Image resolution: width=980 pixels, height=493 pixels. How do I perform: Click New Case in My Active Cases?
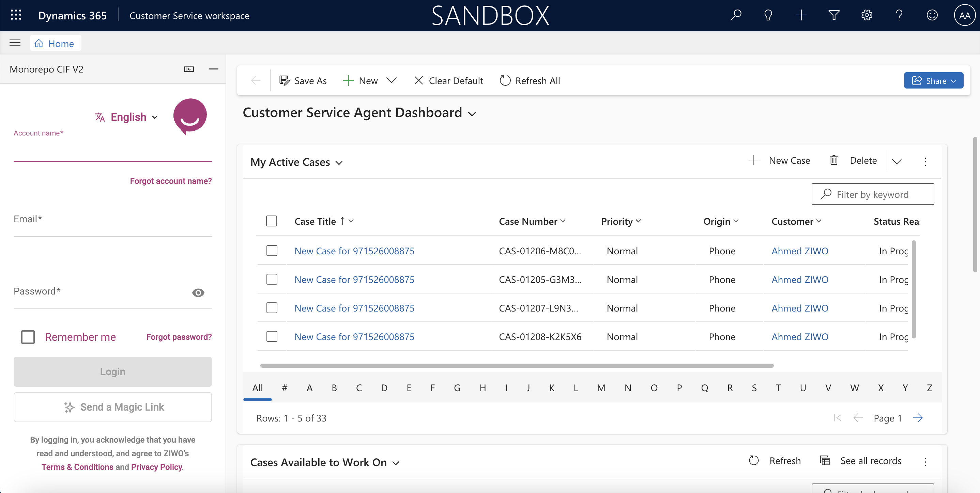tap(779, 160)
